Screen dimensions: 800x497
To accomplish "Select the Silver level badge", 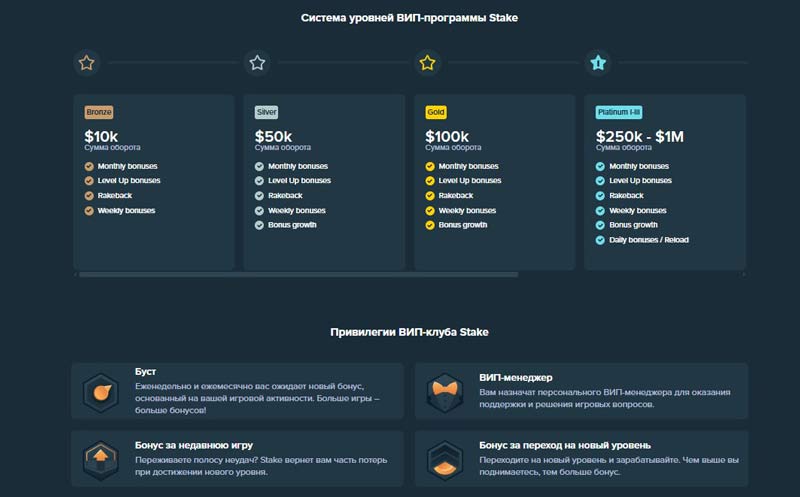I will pos(267,112).
